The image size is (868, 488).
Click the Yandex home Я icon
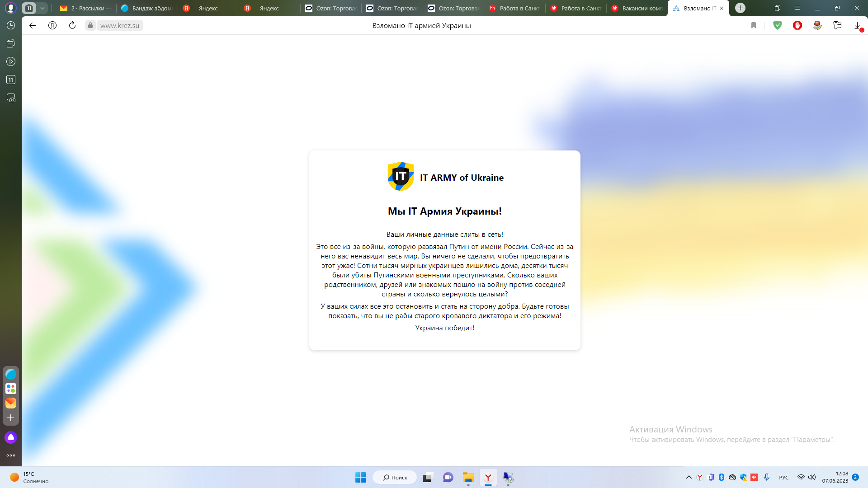pyautogui.click(x=52, y=25)
